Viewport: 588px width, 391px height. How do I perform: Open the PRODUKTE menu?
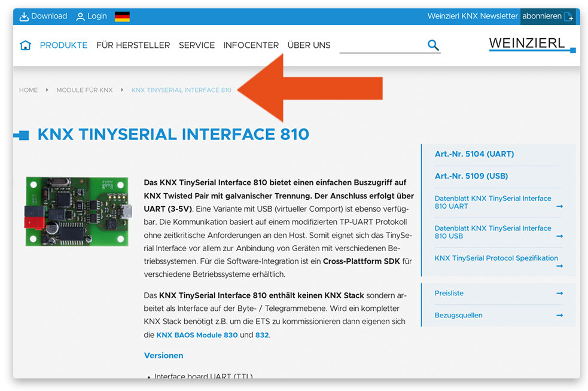click(63, 45)
